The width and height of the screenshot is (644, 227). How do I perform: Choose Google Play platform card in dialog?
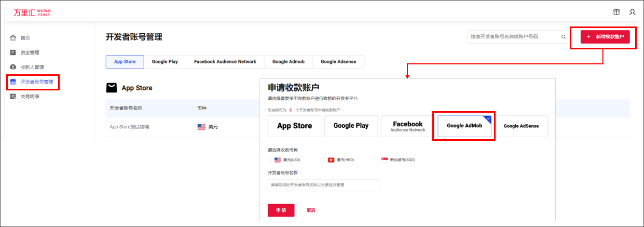tap(351, 126)
